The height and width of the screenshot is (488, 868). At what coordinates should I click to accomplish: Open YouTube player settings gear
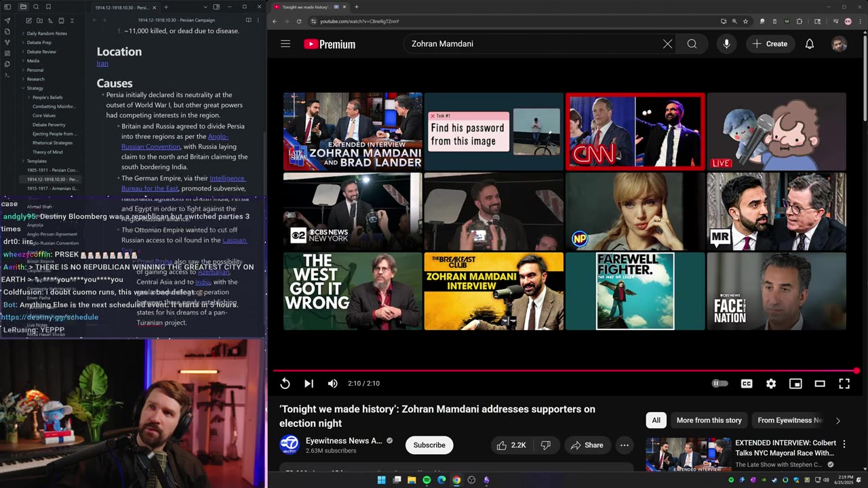771,384
